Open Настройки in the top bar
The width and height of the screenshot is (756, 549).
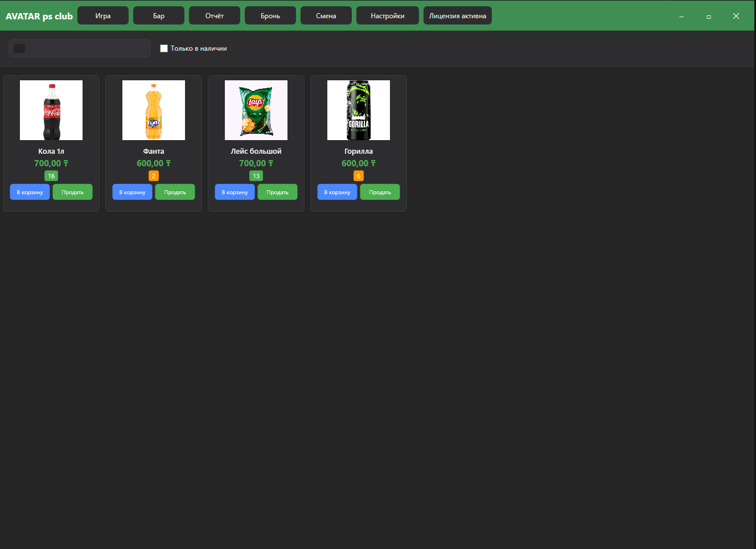(388, 16)
